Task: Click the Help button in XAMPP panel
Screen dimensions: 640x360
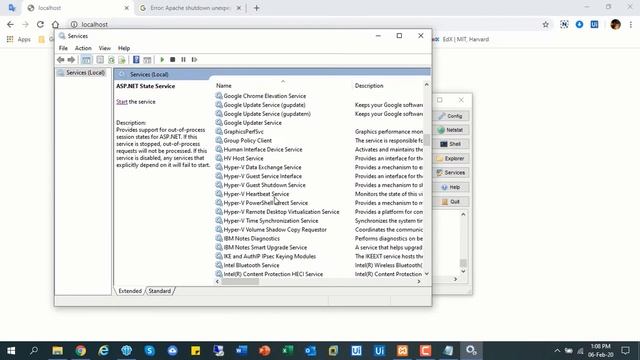Action: click(451, 187)
